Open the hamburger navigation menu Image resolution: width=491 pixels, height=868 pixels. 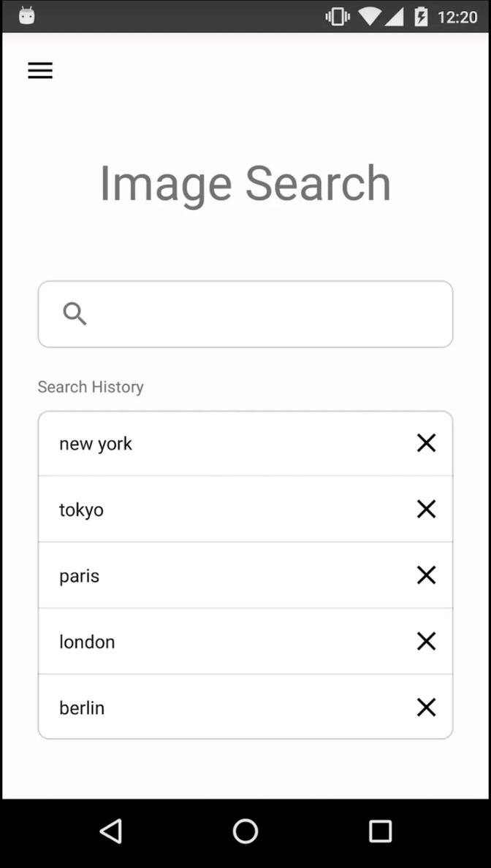coord(40,70)
